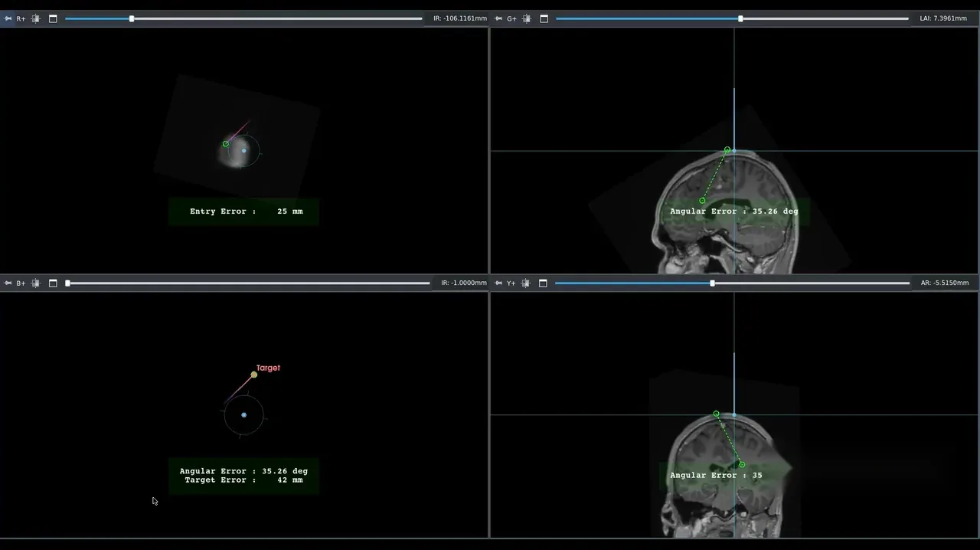Viewport: 980px width, 550px height.
Task: Click the IR: -1.0000mm offset value field
Action: (x=464, y=283)
